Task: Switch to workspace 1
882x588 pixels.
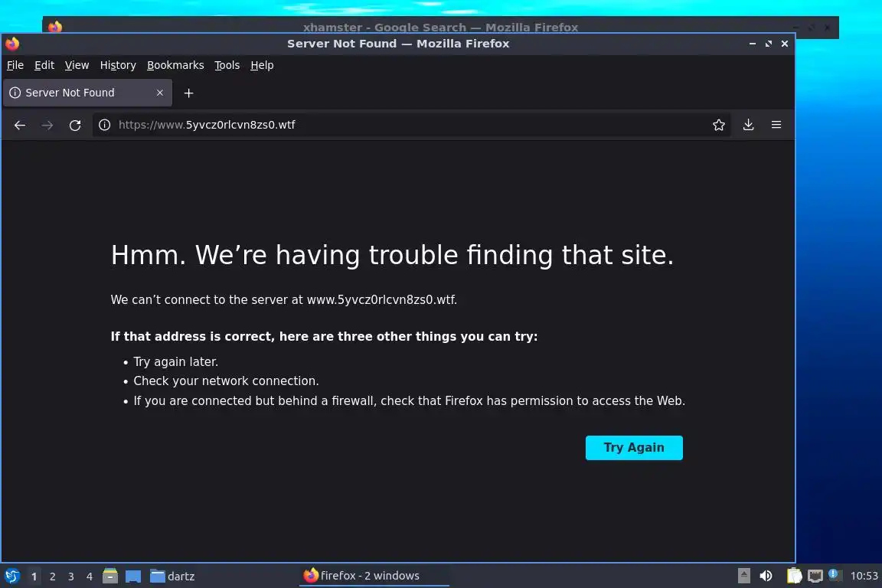Action: pos(34,577)
